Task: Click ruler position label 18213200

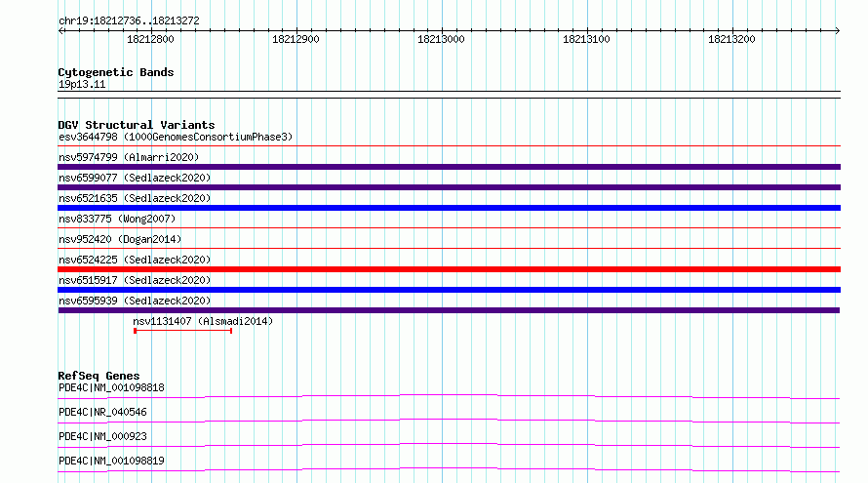Action: click(731, 39)
